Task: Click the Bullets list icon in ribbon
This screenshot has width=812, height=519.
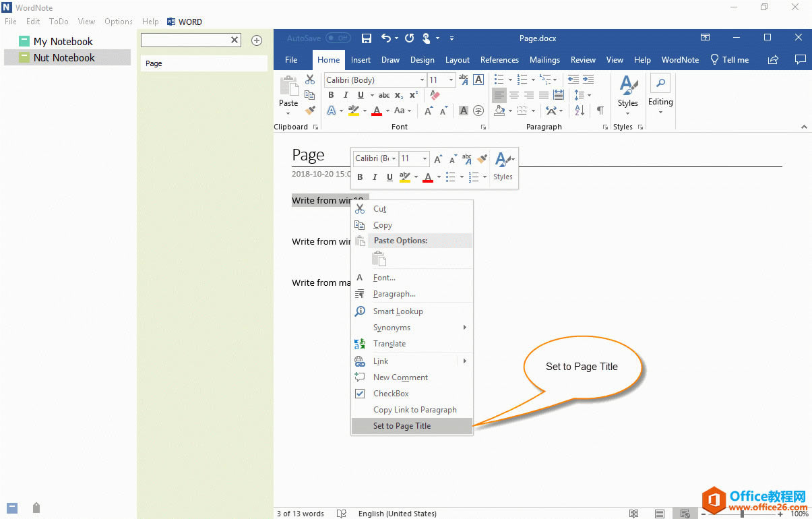Action: tap(499, 80)
